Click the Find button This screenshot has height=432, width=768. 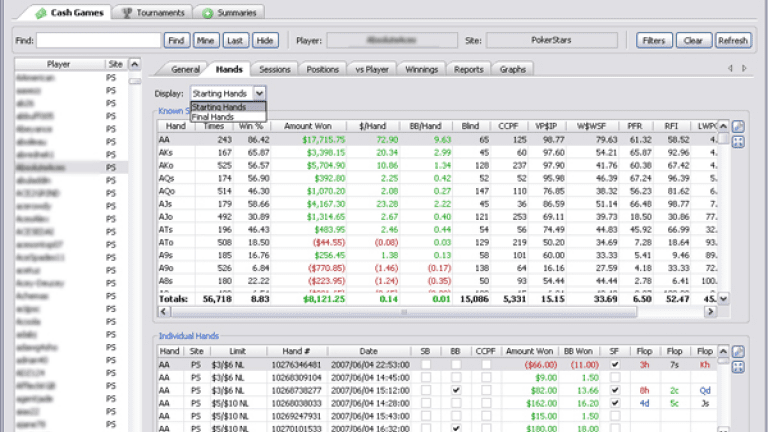(176, 40)
